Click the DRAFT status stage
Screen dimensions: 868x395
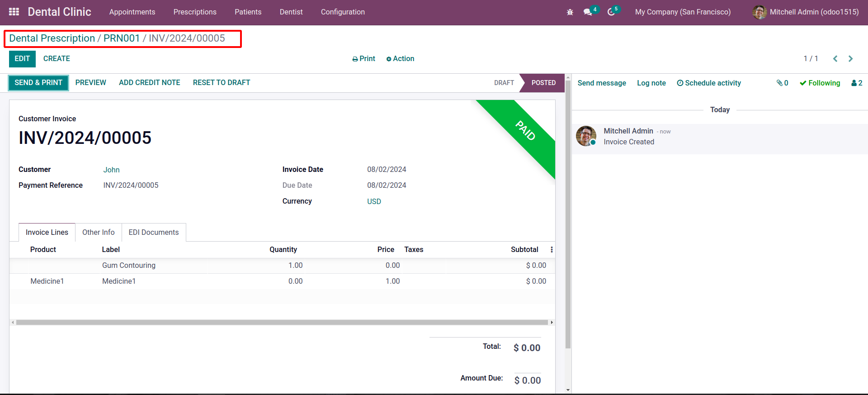(504, 83)
